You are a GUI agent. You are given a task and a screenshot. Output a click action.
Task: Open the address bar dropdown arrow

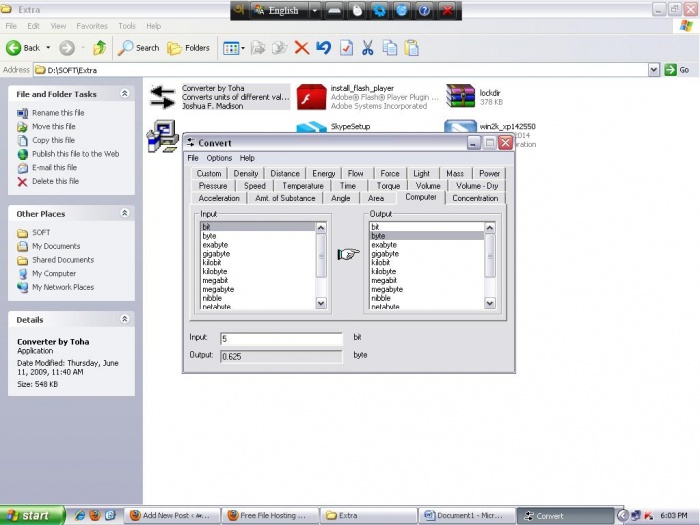pos(654,70)
